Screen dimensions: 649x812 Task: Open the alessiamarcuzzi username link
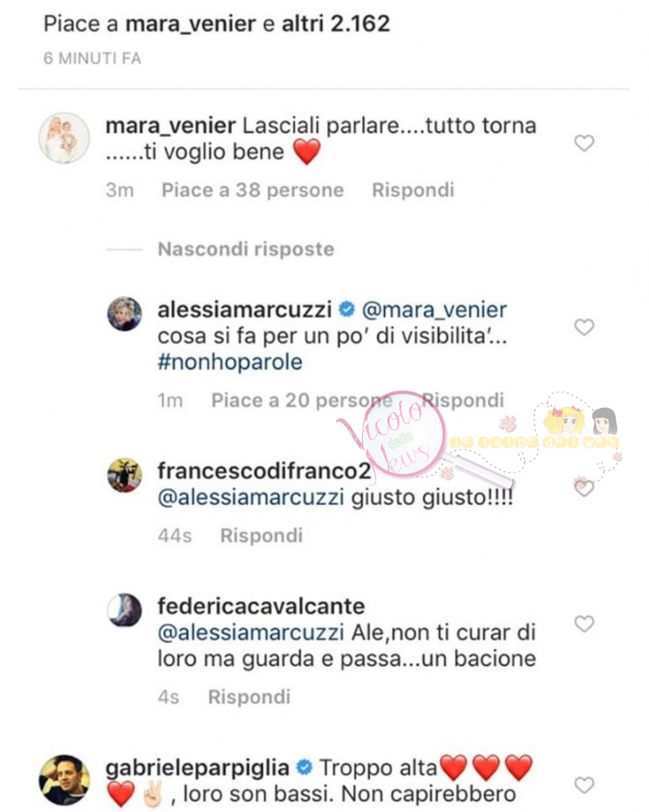coord(245,310)
